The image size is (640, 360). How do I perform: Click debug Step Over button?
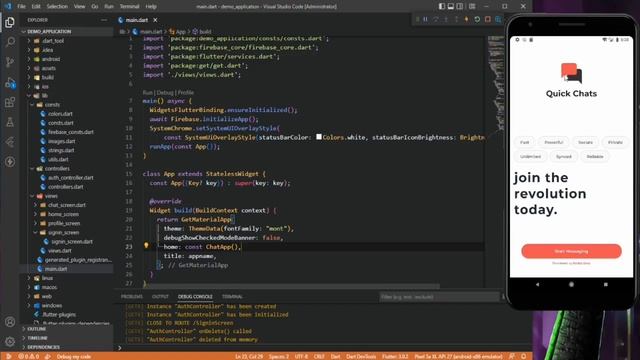pyautogui.click(x=436, y=19)
